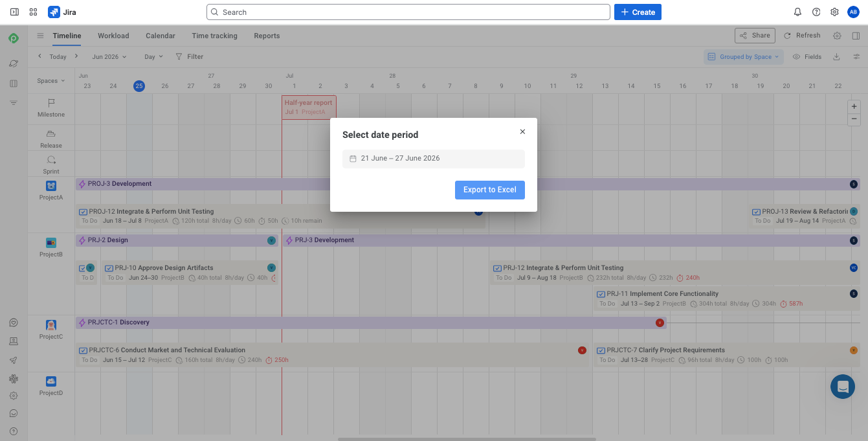The height and width of the screenshot is (441, 868).
Task: Open Jira settings gear in header
Action: pyautogui.click(x=834, y=12)
